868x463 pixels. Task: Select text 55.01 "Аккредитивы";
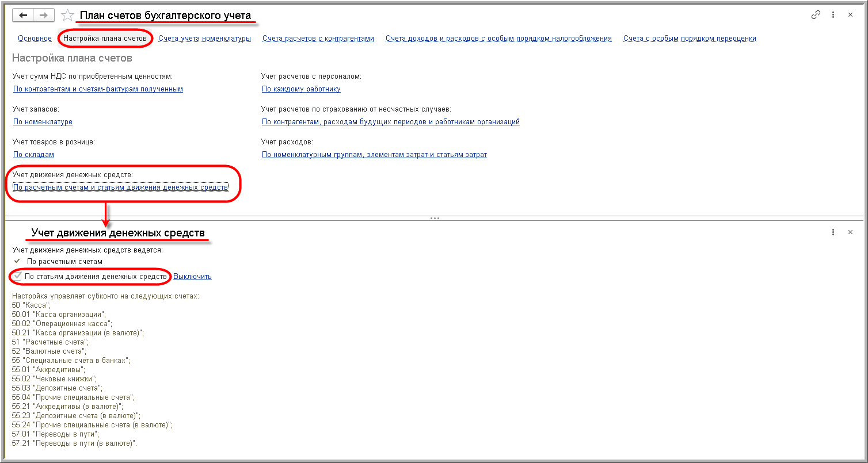(49, 370)
